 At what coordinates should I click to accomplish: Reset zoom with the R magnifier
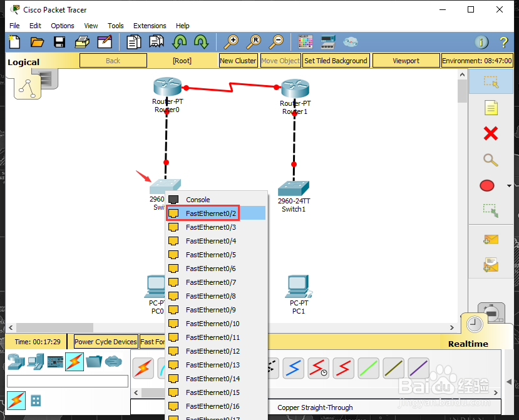pyautogui.click(x=254, y=42)
